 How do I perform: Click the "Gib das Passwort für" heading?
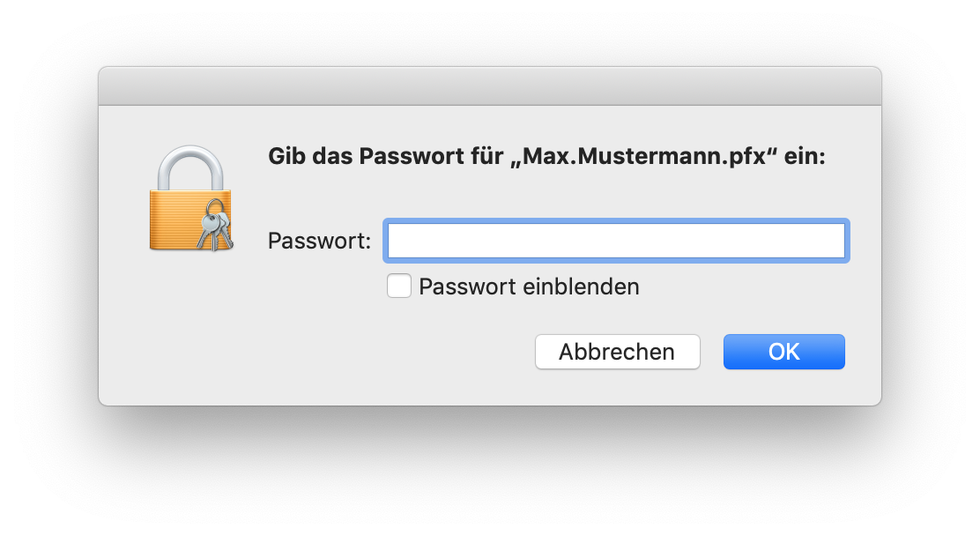click(x=388, y=158)
